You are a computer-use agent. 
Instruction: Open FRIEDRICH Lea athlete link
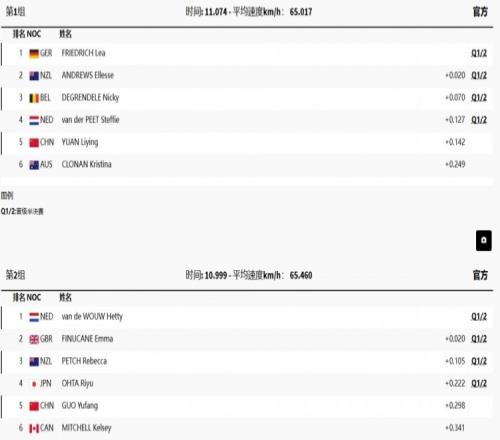[83, 53]
